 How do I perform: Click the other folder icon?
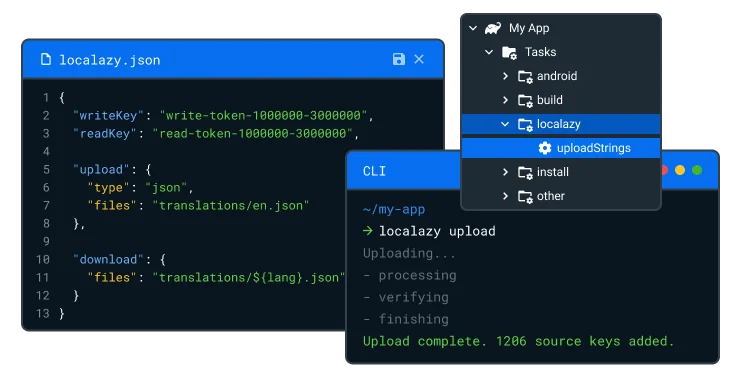[x=525, y=196]
